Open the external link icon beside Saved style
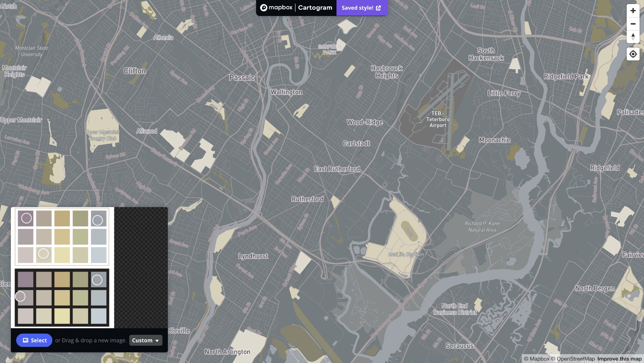Screen dimensions: 644x363 378,8
